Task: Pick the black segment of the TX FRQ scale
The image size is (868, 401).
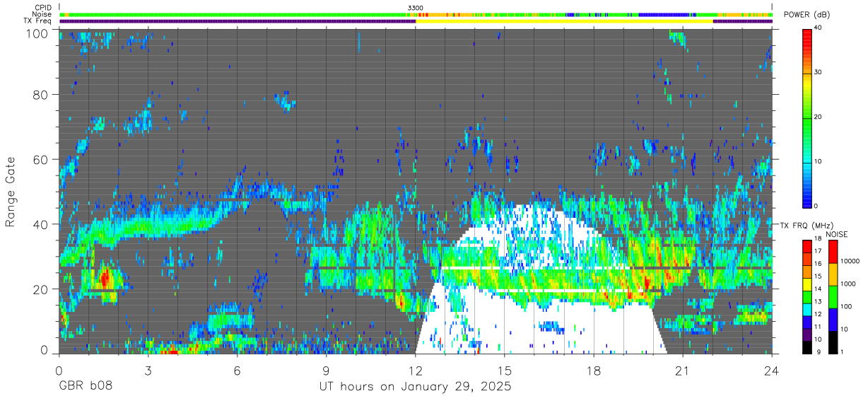Action: pyautogui.click(x=807, y=348)
